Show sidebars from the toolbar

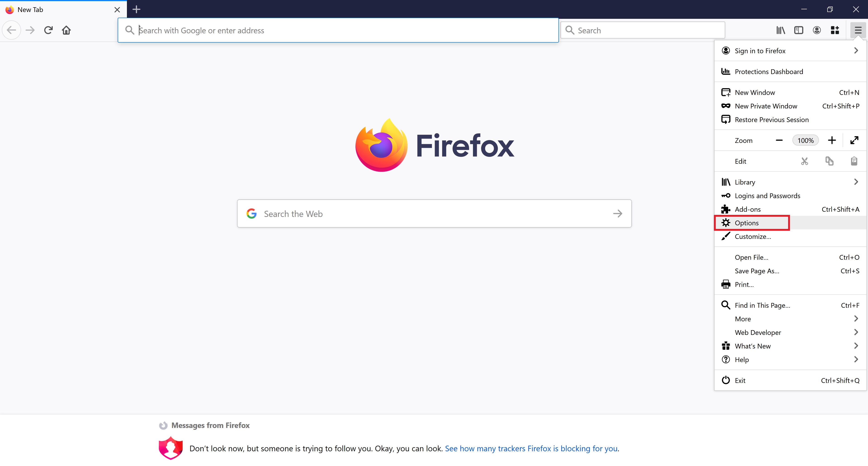pyautogui.click(x=799, y=30)
